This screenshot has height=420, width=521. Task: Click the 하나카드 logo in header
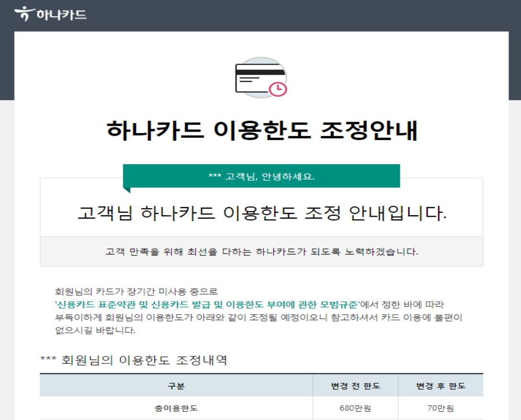(x=50, y=14)
